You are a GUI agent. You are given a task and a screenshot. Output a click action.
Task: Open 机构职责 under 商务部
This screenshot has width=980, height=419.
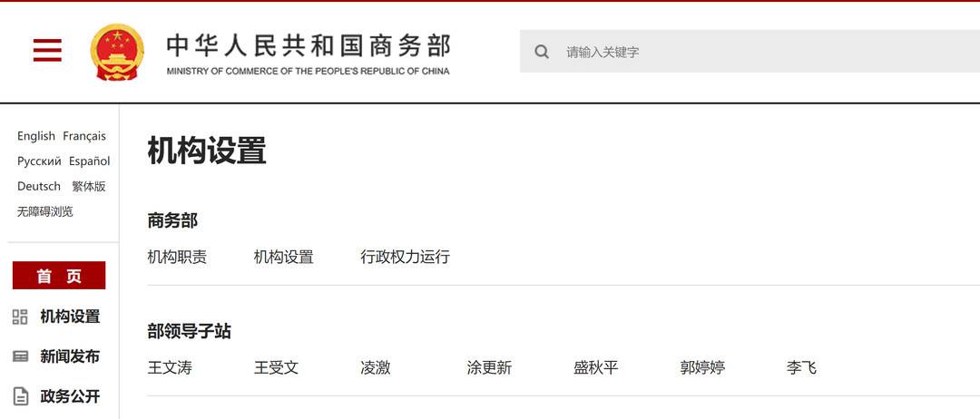coord(177,257)
